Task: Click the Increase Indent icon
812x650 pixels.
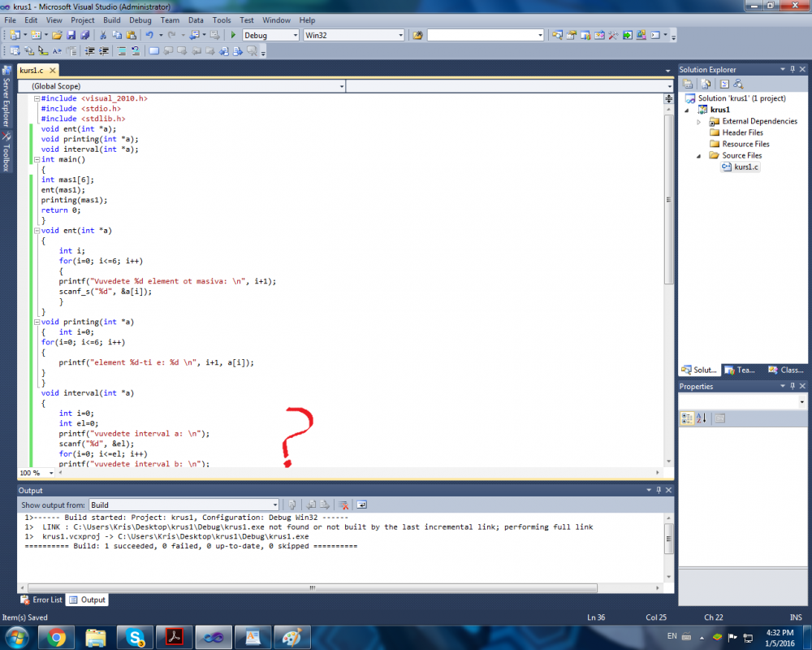Action: pyautogui.click(x=104, y=51)
